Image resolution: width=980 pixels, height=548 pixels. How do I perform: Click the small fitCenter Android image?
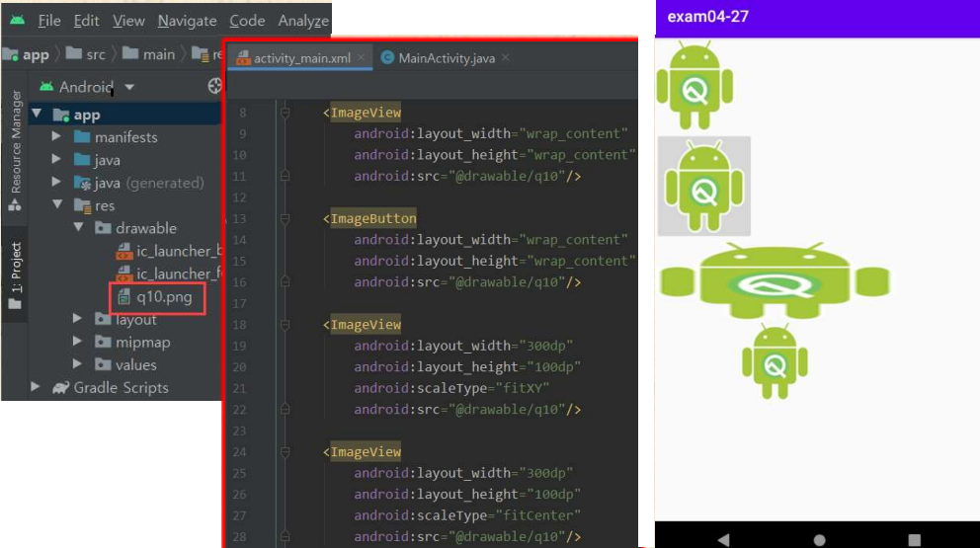pos(775,361)
